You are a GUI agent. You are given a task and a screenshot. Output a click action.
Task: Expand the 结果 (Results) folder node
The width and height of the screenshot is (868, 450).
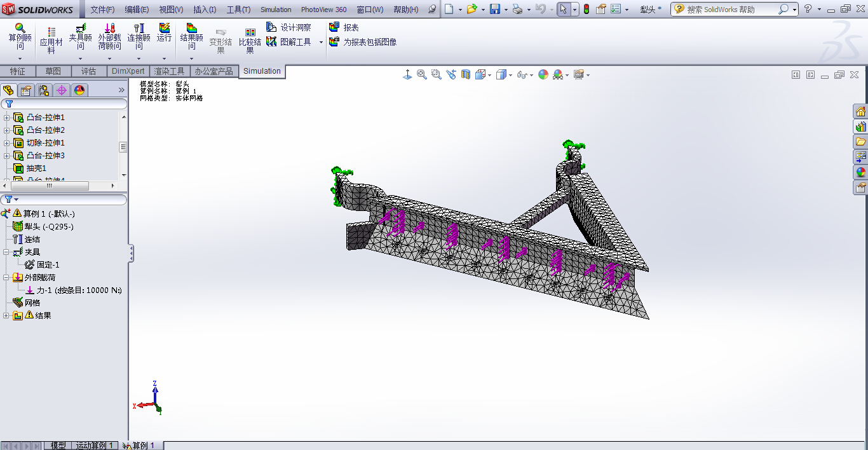6,316
